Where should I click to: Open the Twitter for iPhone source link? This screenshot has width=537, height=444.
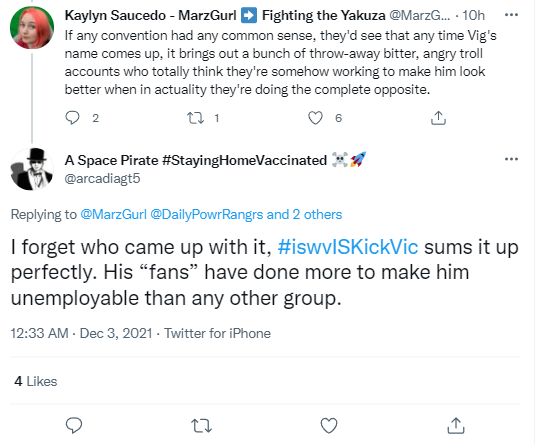(x=217, y=333)
